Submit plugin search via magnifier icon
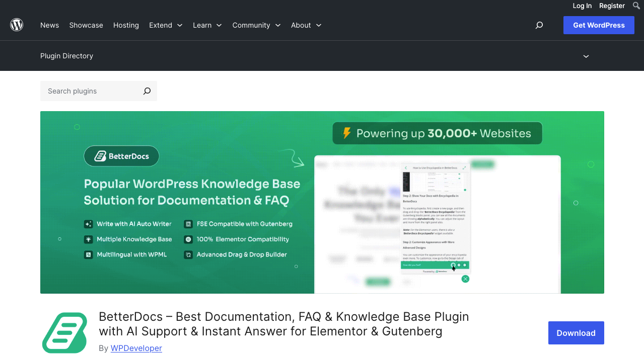This screenshot has height=356, width=644. point(147,91)
